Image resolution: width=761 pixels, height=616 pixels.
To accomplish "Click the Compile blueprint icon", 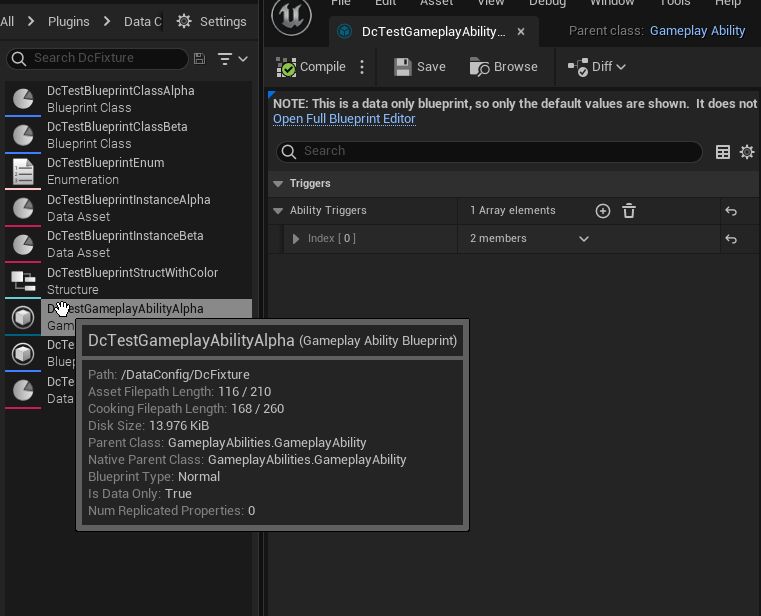I will point(286,67).
